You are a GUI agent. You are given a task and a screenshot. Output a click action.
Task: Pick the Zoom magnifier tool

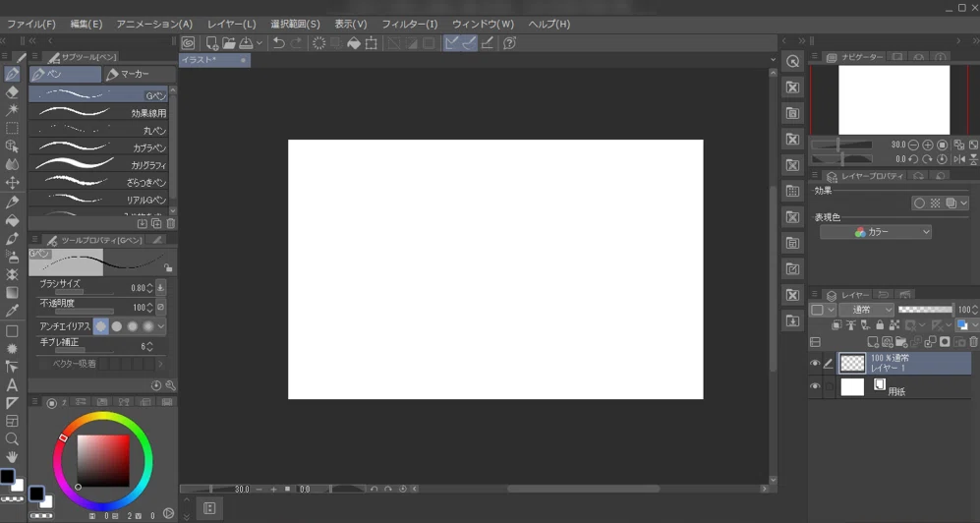point(12,439)
